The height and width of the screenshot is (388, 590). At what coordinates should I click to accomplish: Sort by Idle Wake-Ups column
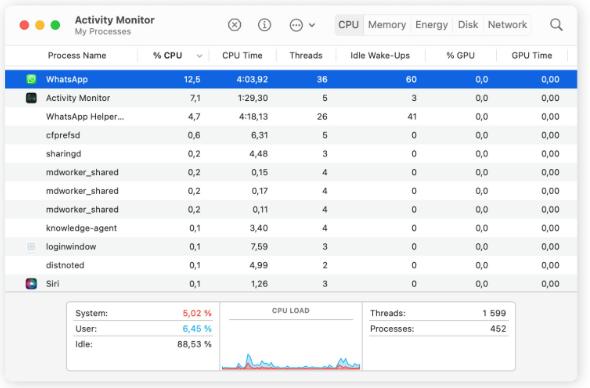[x=380, y=56]
